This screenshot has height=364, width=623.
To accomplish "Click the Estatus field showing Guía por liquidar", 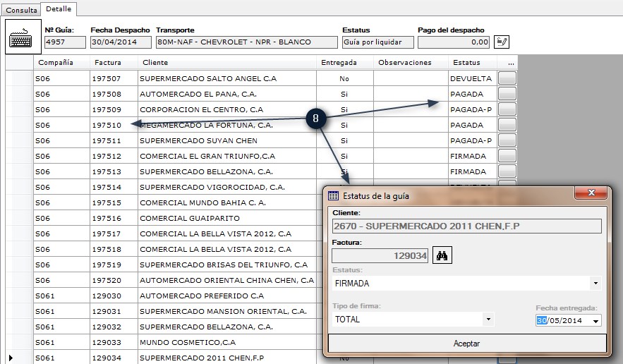I will click(x=378, y=42).
